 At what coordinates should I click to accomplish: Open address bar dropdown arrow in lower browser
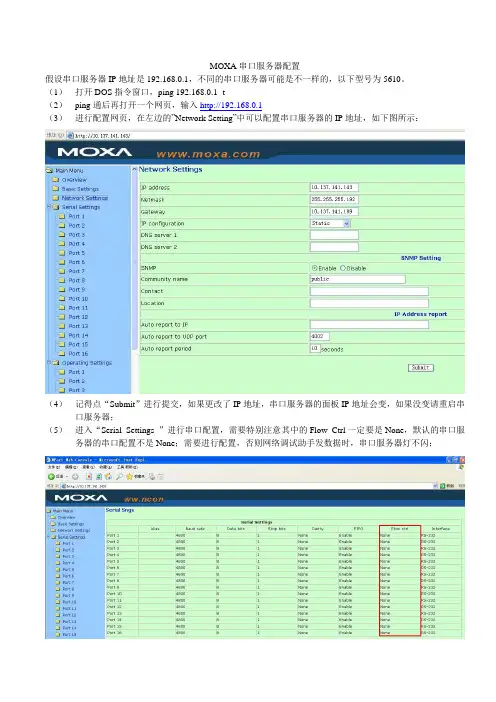[x=435, y=486]
